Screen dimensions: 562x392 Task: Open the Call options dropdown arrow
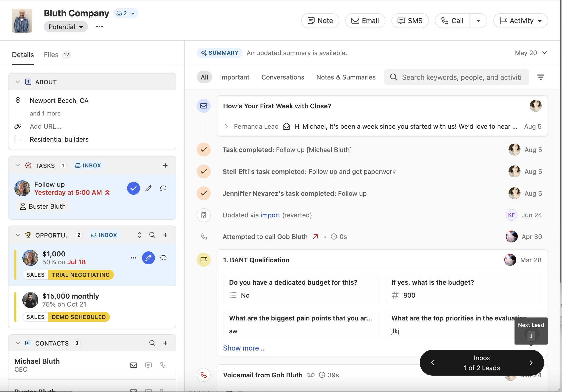coord(478,21)
